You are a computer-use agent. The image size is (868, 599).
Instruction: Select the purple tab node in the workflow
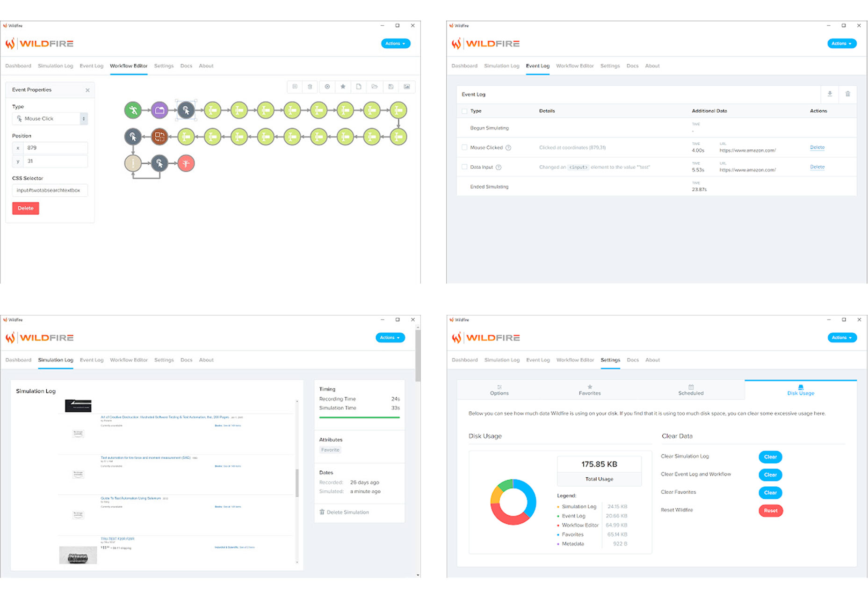(159, 110)
